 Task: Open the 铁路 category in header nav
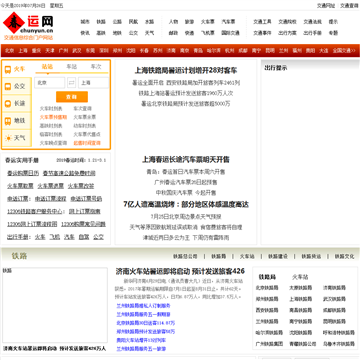pyautogui.click(x=101, y=22)
